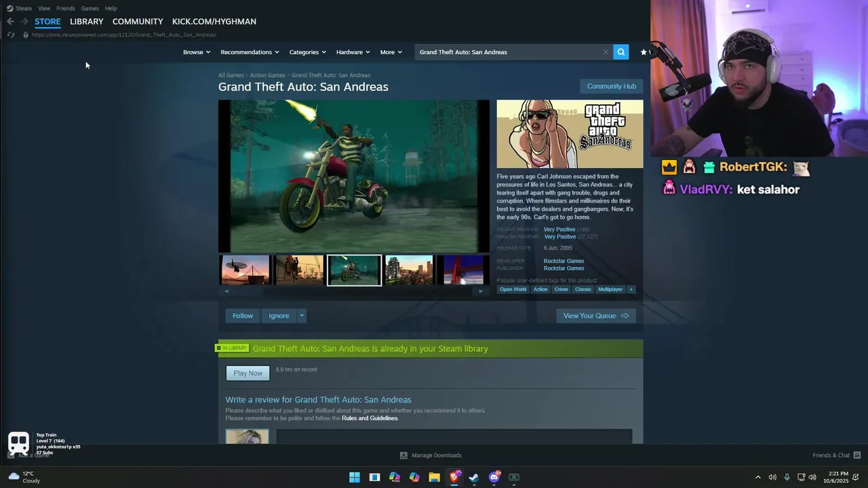868x488 pixels.
Task: Show hidden system tray icons
Action: pos(758,477)
